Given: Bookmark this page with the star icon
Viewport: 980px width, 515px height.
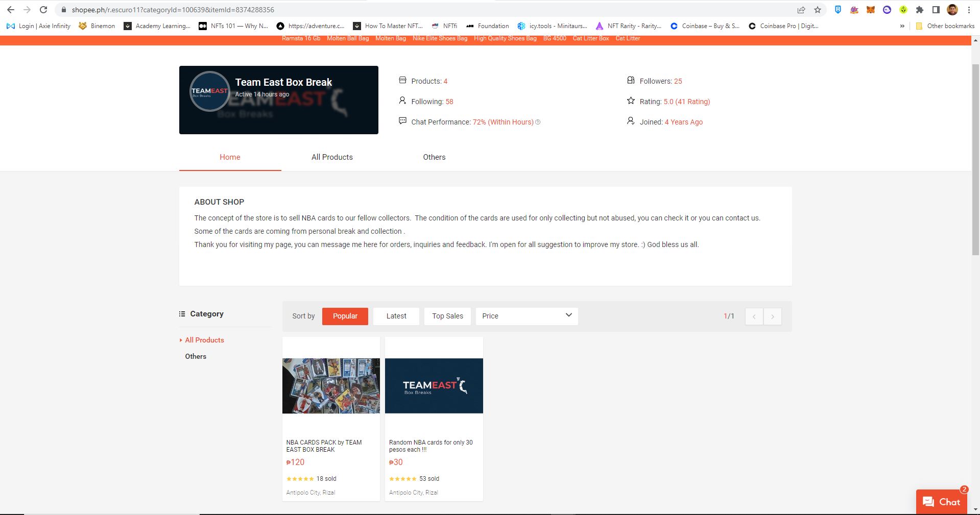Looking at the screenshot, I should [818, 10].
